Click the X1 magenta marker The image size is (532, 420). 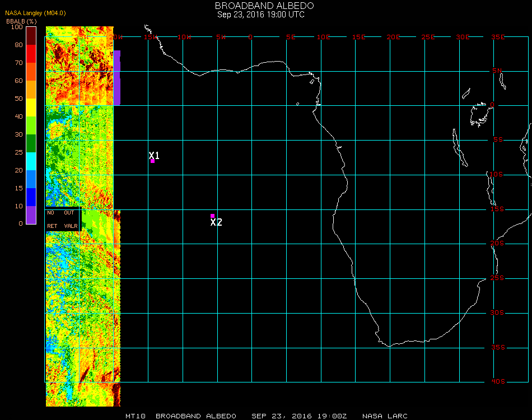(x=152, y=161)
